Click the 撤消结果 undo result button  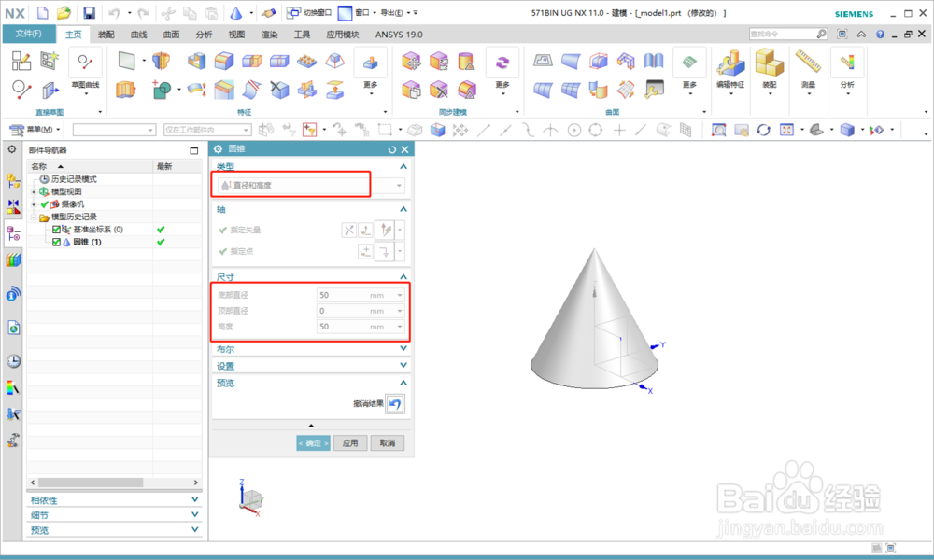pyautogui.click(x=394, y=404)
